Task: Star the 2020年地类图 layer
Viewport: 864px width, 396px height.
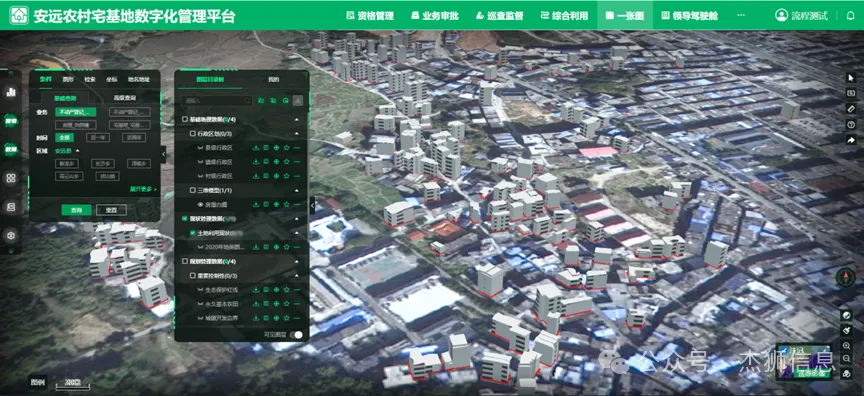Action: 287,247
